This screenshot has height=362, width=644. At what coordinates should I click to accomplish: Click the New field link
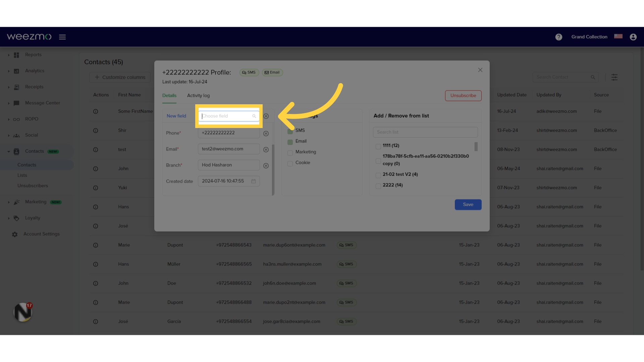176,116
